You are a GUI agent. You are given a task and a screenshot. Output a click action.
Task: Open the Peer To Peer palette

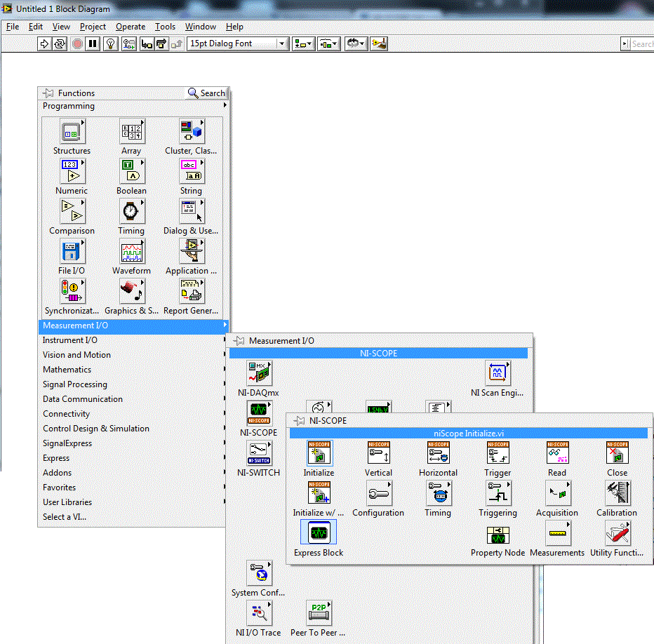(319, 613)
